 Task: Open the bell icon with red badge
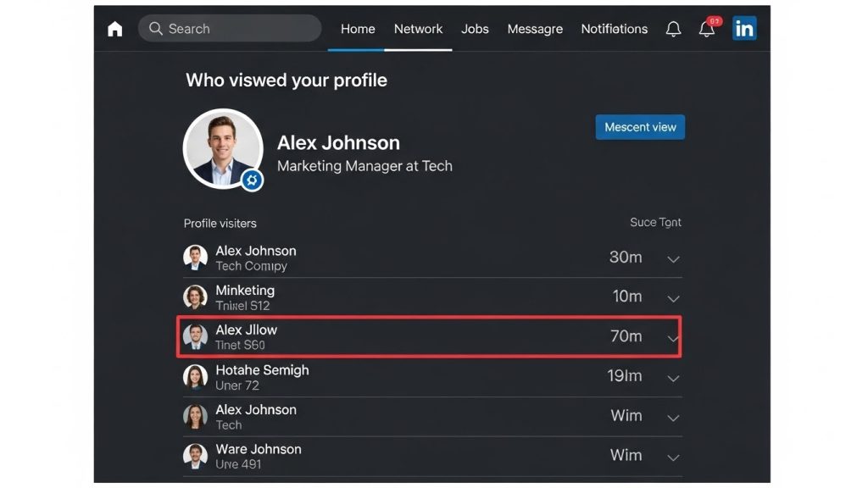click(x=706, y=29)
